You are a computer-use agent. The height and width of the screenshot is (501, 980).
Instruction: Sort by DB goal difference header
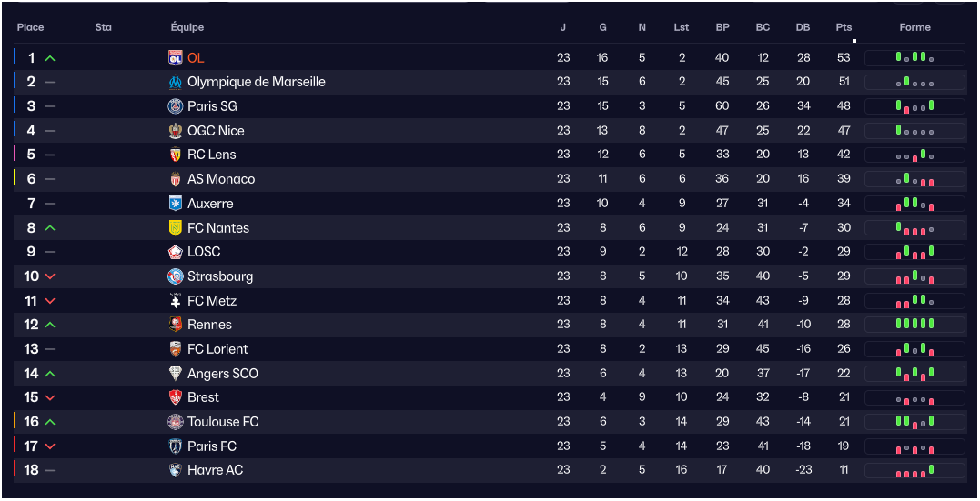coord(803,27)
